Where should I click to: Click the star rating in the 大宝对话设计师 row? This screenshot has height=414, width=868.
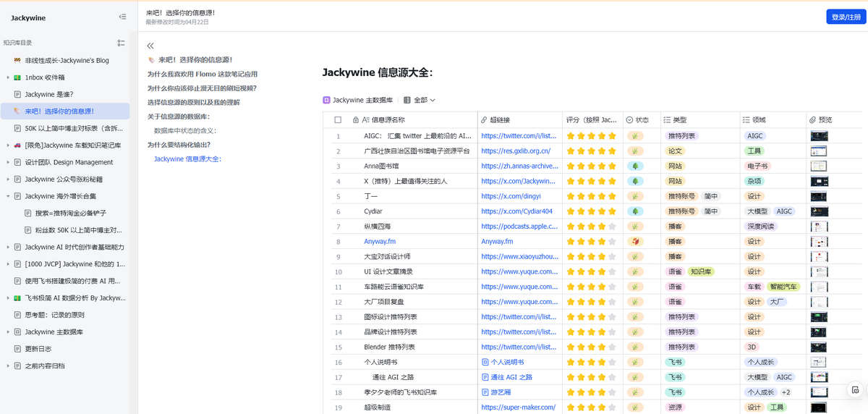click(x=591, y=256)
